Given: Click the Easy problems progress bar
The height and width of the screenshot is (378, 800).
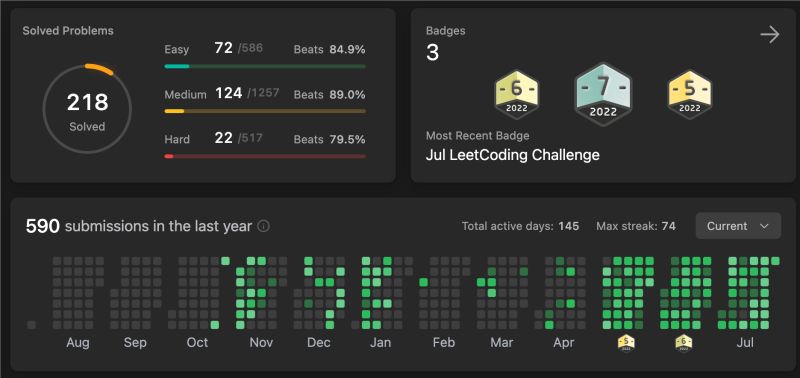Looking at the screenshot, I should coord(265,66).
